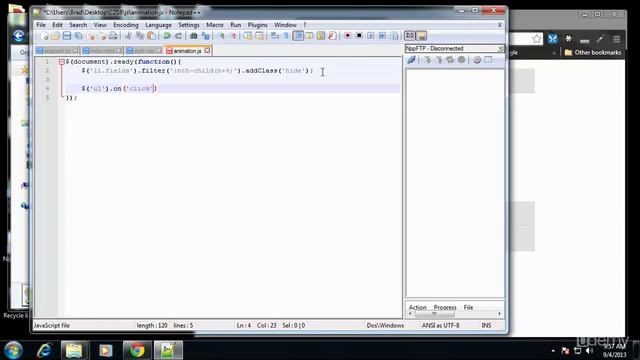
Task: Open the Encoding menu
Action: click(x=126, y=25)
